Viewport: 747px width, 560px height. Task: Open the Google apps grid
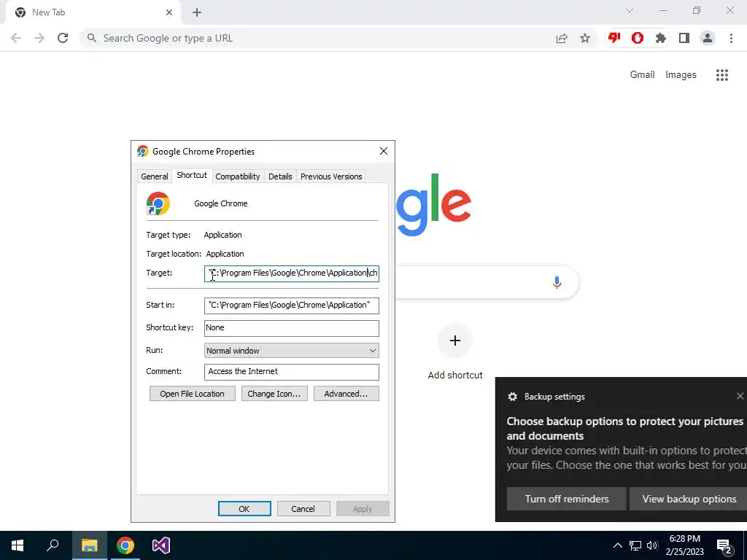pyautogui.click(x=722, y=75)
